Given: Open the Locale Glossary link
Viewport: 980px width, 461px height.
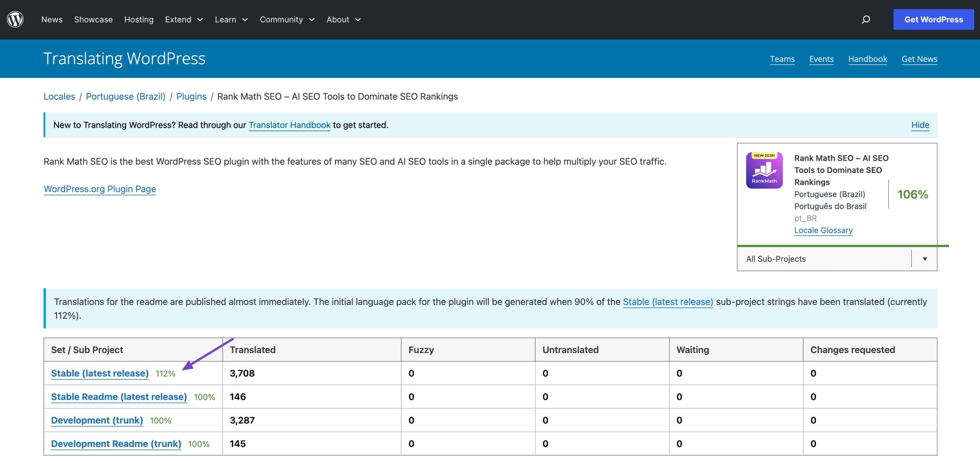Looking at the screenshot, I should (x=823, y=230).
